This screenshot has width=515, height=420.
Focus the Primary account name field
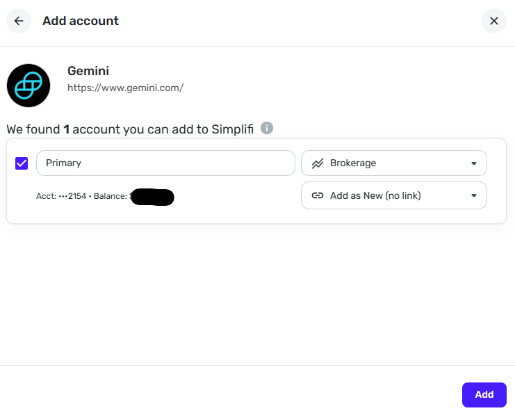point(165,163)
